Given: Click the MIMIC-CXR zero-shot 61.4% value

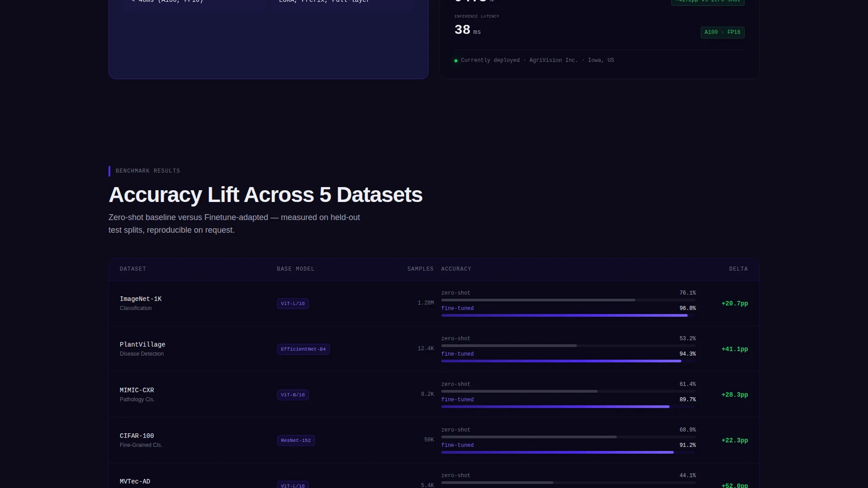Looking at the screenshot, I should point(688,384).
